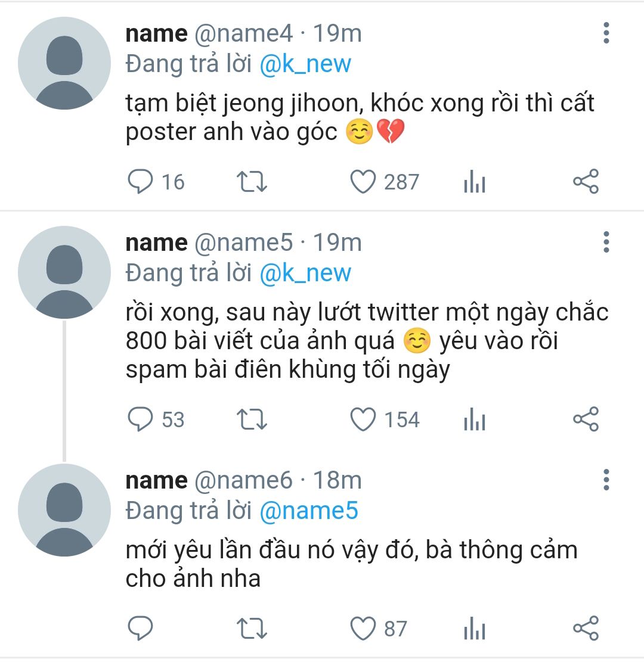View analytics for @name4's tweet
Viewport: 644px width, 662px height.
pyautogui.click(x=475, y=182)
